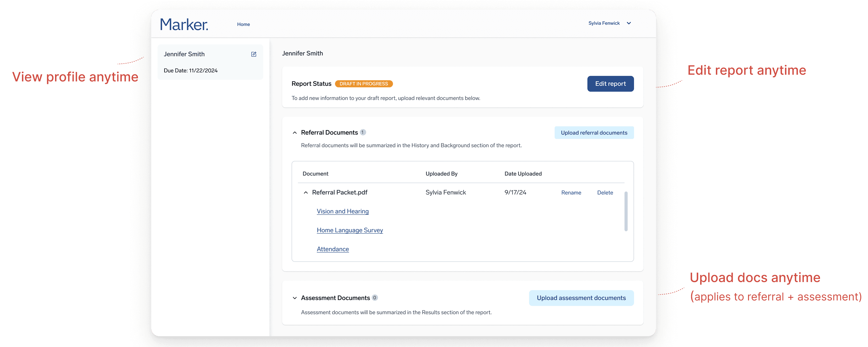Click the DRAFT IN PROGRESS status badge

pyautogui.click(x=364, y=84)
